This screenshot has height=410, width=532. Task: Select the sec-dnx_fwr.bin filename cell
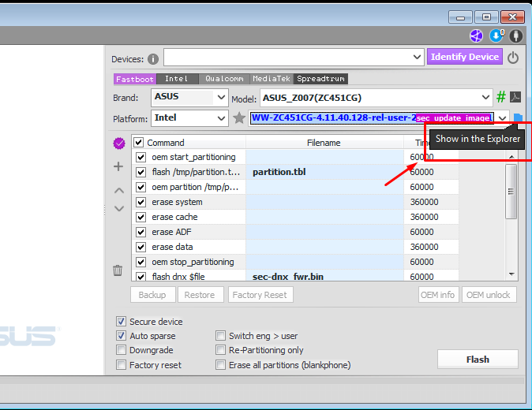pyautogui.click(x=324, y=276)
